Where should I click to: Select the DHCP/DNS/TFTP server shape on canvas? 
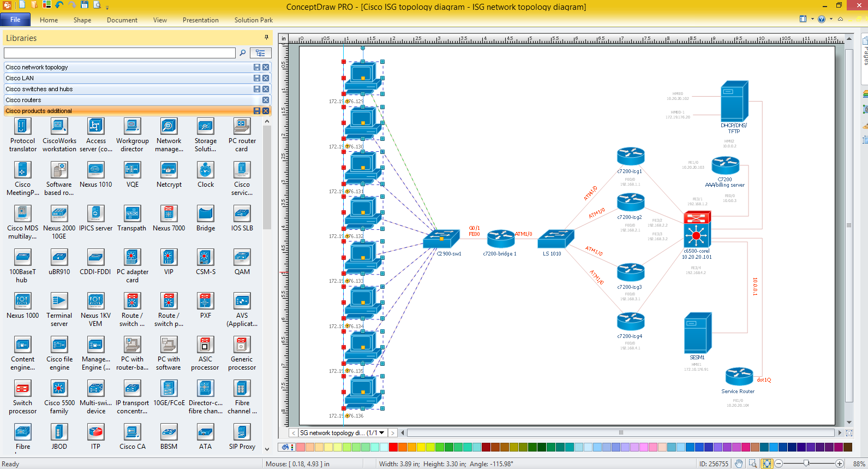pyautogui.click(x=734, y=101)
